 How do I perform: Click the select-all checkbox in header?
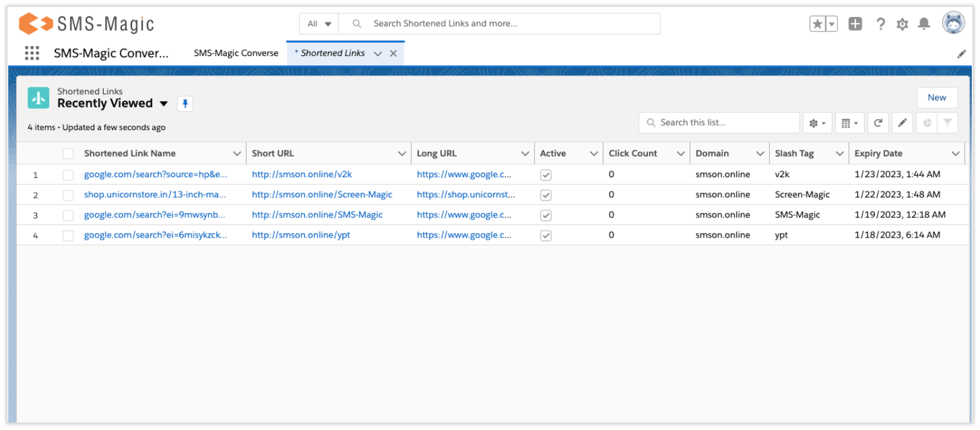pyautogui.click(x=68, y=153)
